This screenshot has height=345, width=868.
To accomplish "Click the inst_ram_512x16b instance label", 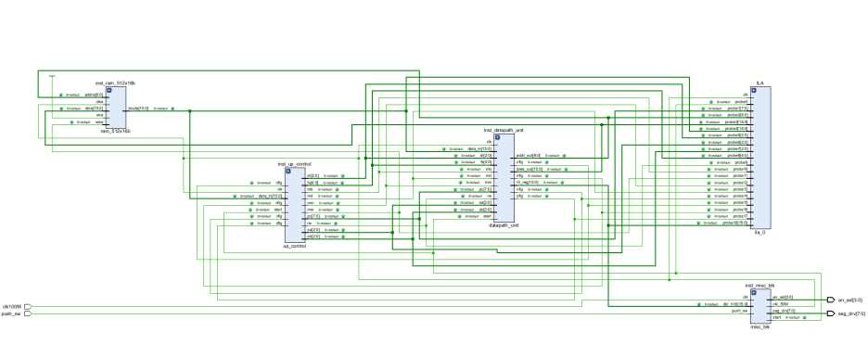I will tap(115, 83).
